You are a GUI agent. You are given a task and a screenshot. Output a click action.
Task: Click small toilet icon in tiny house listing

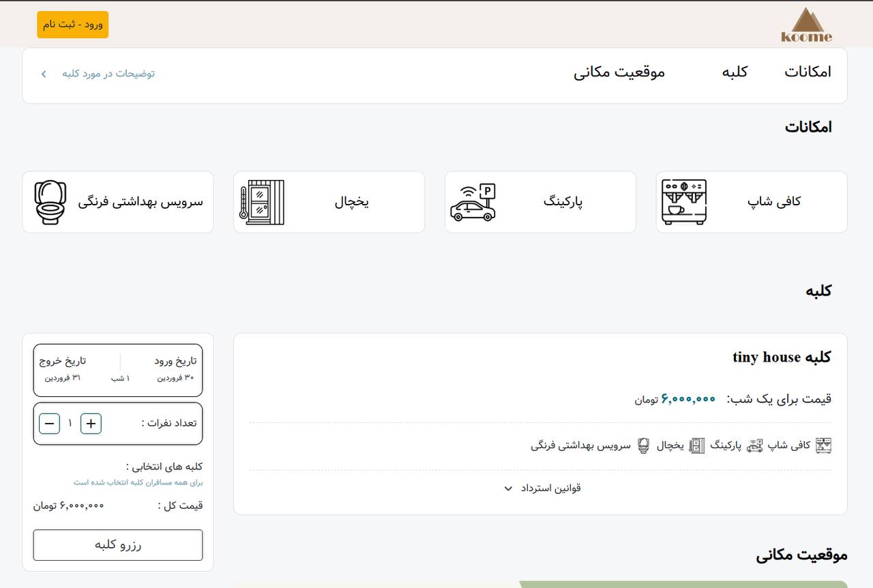tap(643, 445)
